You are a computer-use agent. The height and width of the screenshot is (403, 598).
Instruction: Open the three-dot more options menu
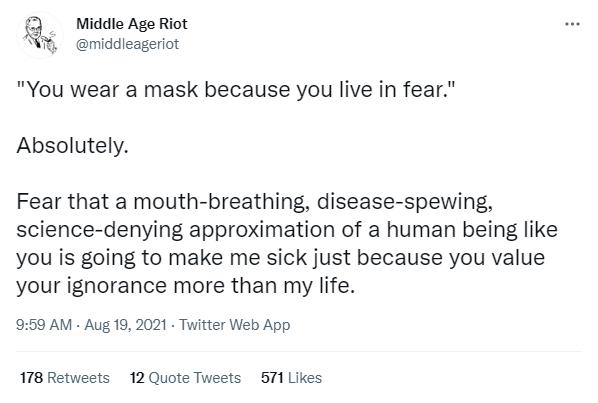pos(572,24)
